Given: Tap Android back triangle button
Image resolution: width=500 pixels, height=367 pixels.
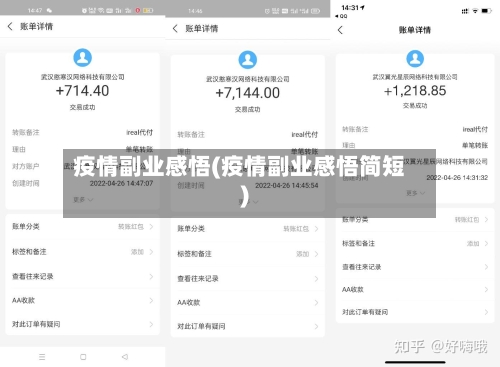Looking at the screenshot, I should pyautogui.click(x=125, y=357).
